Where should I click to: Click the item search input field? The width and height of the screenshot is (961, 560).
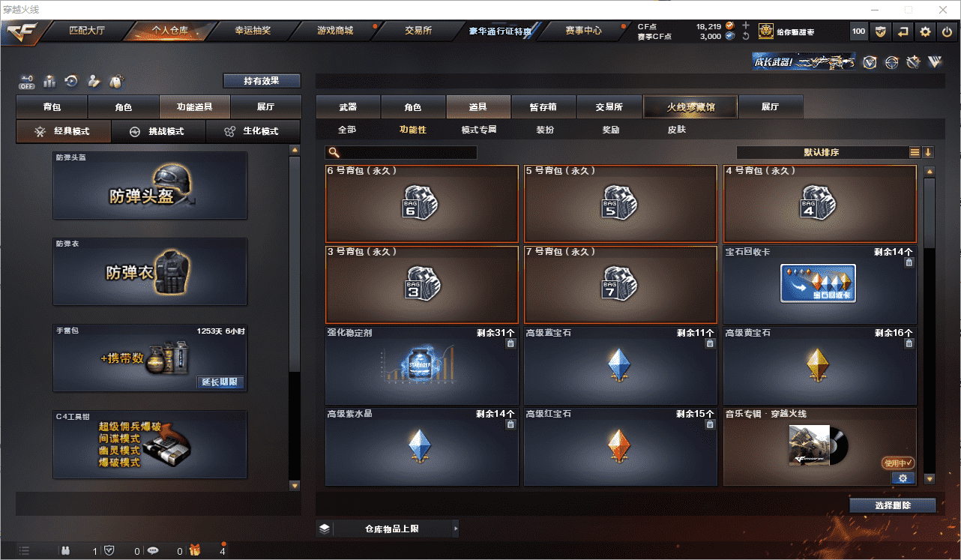pos(401,152)
